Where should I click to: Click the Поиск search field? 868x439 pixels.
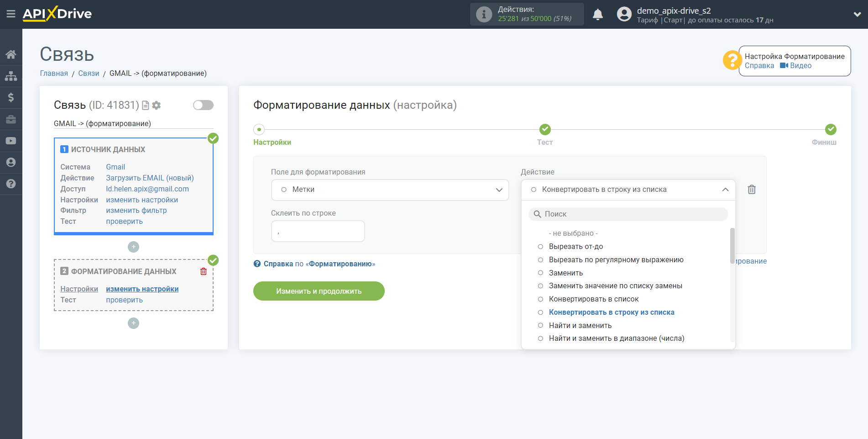click(x=628, y=214)
